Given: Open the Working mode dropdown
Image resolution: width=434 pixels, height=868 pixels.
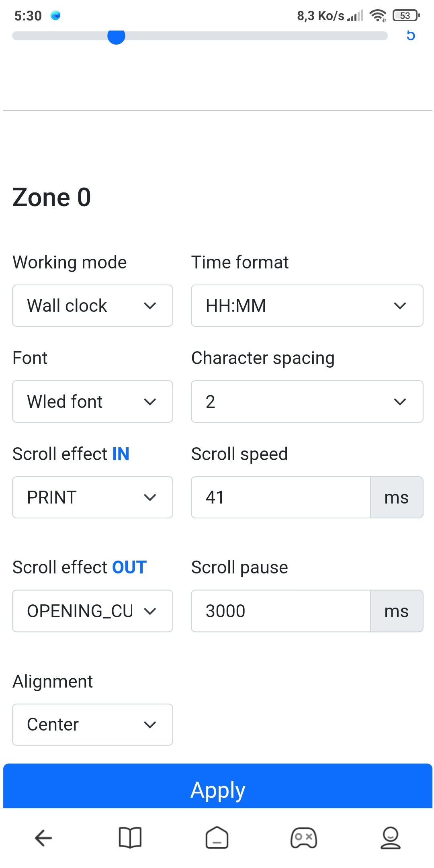Looking at the screenshot, I should point(92,305).
